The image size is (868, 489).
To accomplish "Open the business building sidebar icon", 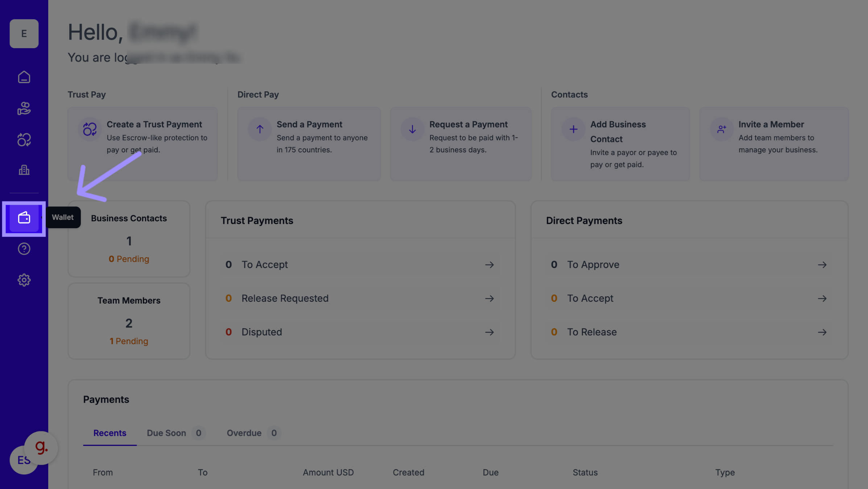I will pyautogui.click(x=24, y=170).
